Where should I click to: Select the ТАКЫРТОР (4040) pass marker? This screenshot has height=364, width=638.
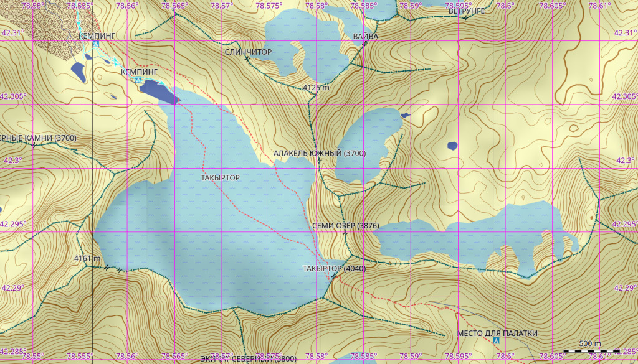point(334,276)
